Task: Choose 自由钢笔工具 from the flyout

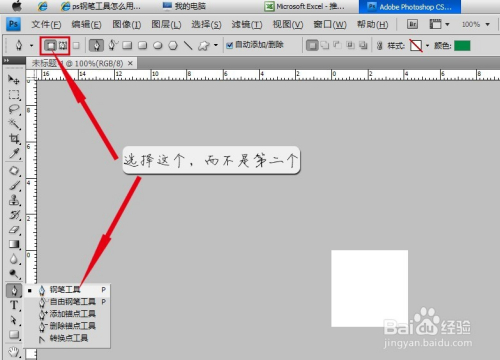Action: pos(68,302)
